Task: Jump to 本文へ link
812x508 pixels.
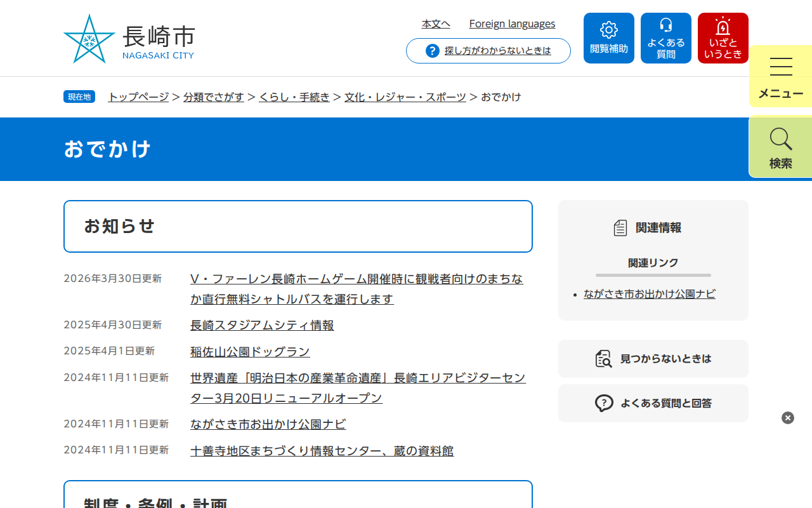Action: pyautogui.click(x=436, y=23)
